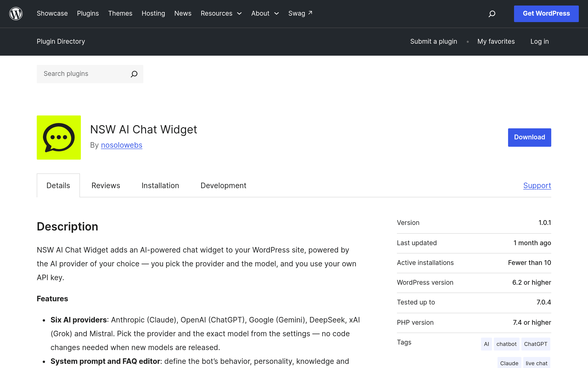588x368 pixels.
Task: Go to Plugin Directory home
Action: 61,41
